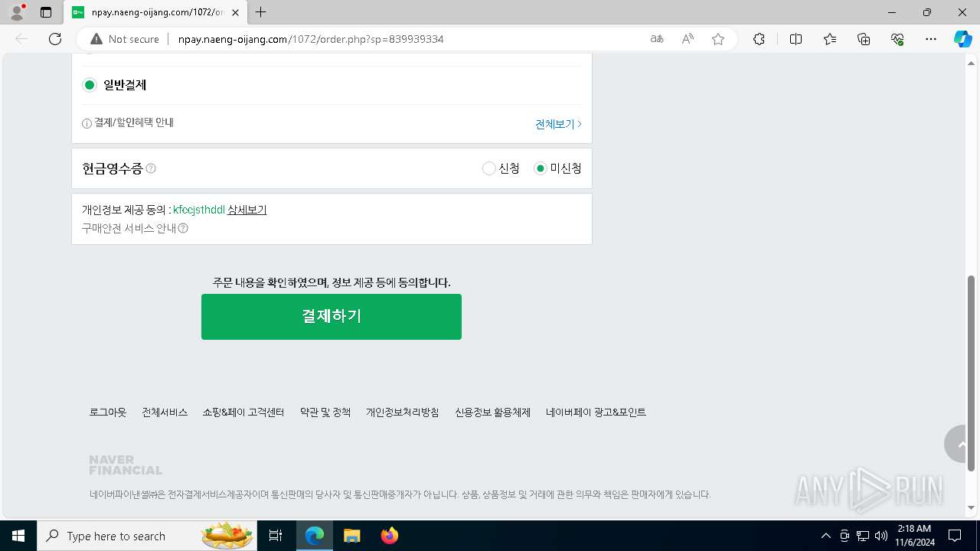Screen dimensions: 980x551
Task: Click the info icon before 결제/할인혜택 안내
Action: pyautogui.click(x=87, y=123)
